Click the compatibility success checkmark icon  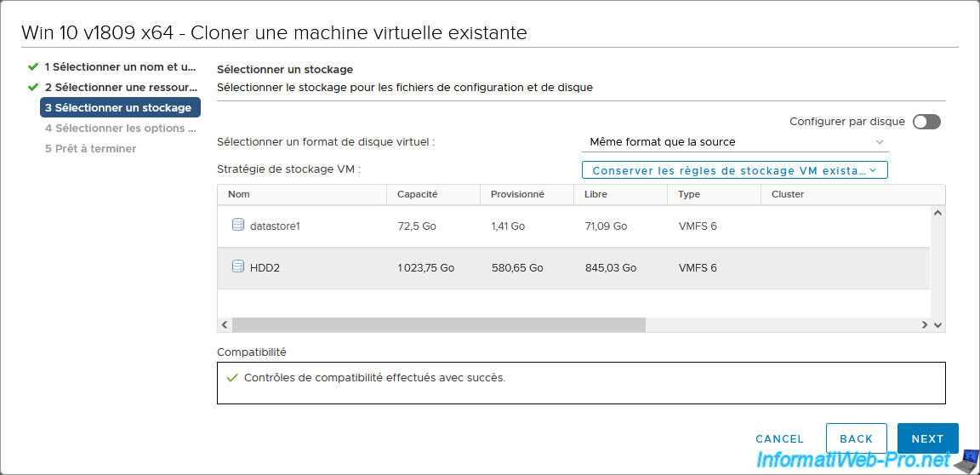(232, 377)
